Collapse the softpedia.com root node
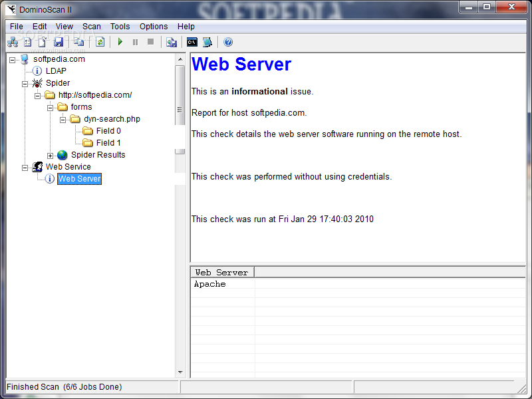Screen dimensions: 532x399 [12, 60]
